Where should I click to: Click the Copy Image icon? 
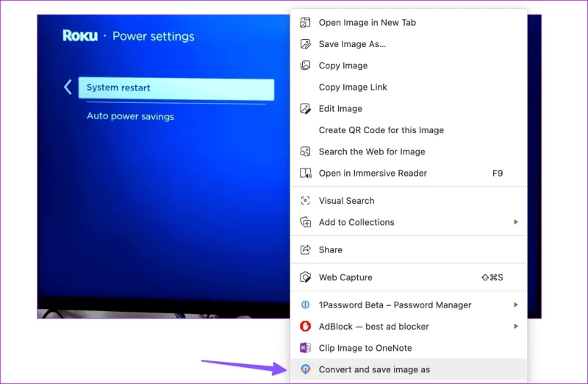coord(305,65)
